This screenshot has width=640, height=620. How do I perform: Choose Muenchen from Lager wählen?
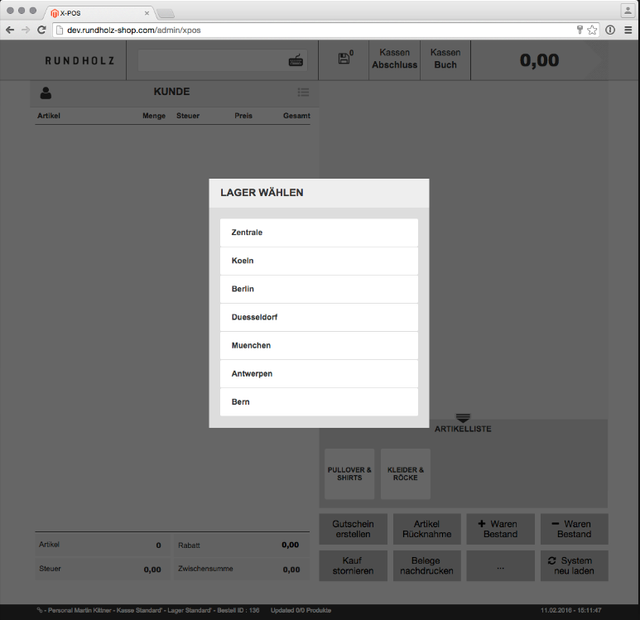point(318,345)
